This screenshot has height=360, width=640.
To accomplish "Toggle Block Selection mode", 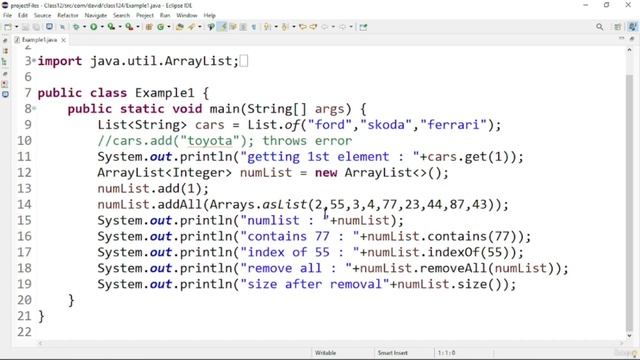I will (243, 27).
